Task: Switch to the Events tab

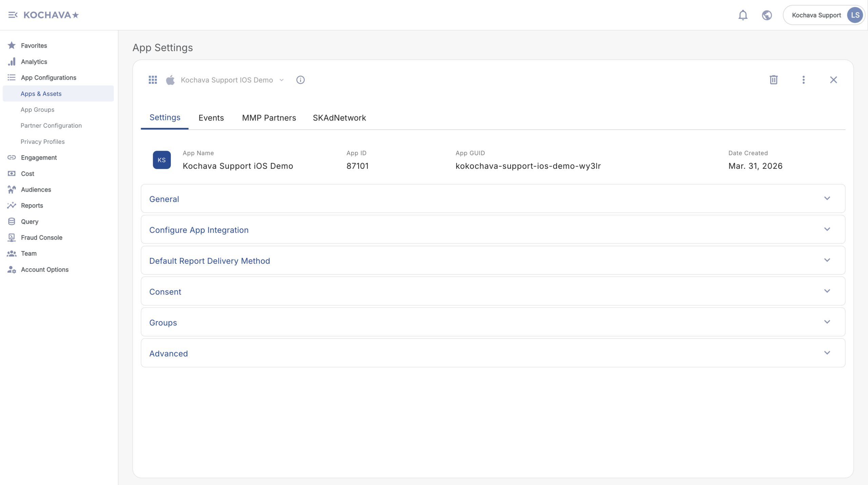Action: tap(211, 118)
